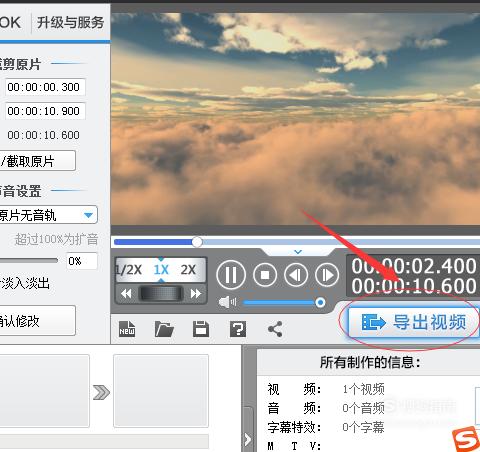Select 1X playback speed
Viewport: 480px width, 452px height.
161,270
